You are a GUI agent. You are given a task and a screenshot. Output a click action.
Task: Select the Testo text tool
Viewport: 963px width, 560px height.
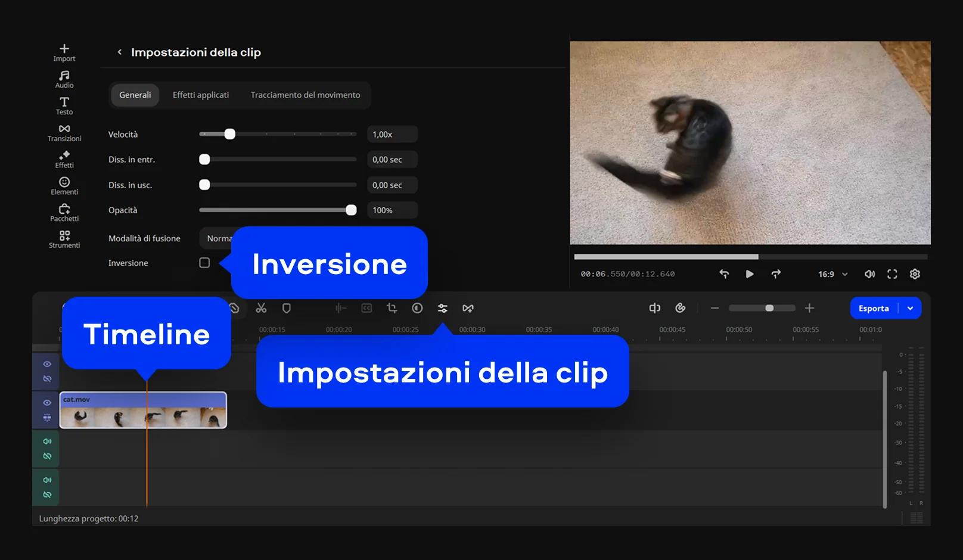64,106
